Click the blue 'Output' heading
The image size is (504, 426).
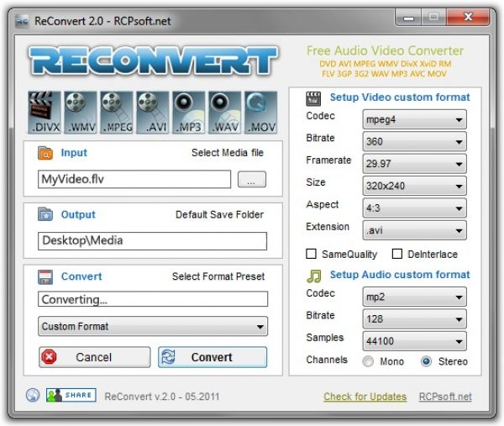click(x=78, y=214)
